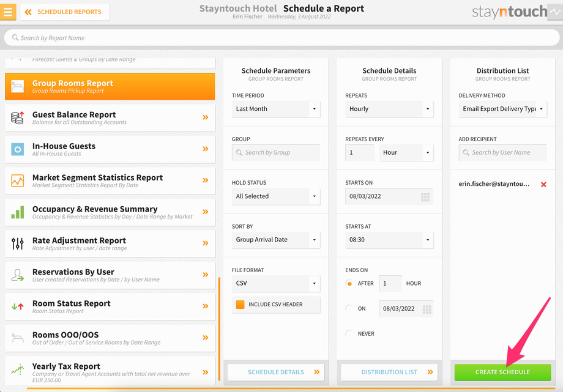The image size is (563, 392).
Task: Click the Room Status Report title
Action: point(72,303)
